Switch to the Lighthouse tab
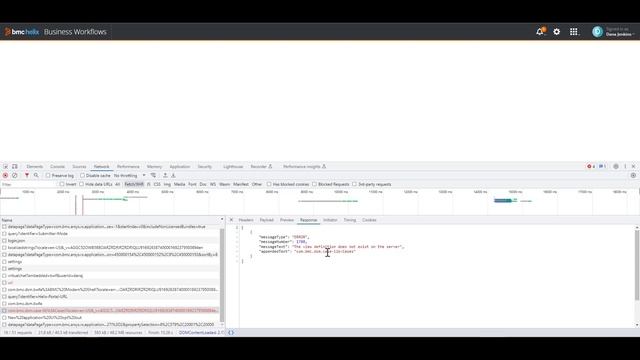This screenshot has height=360, width=640. coord(233,167)
